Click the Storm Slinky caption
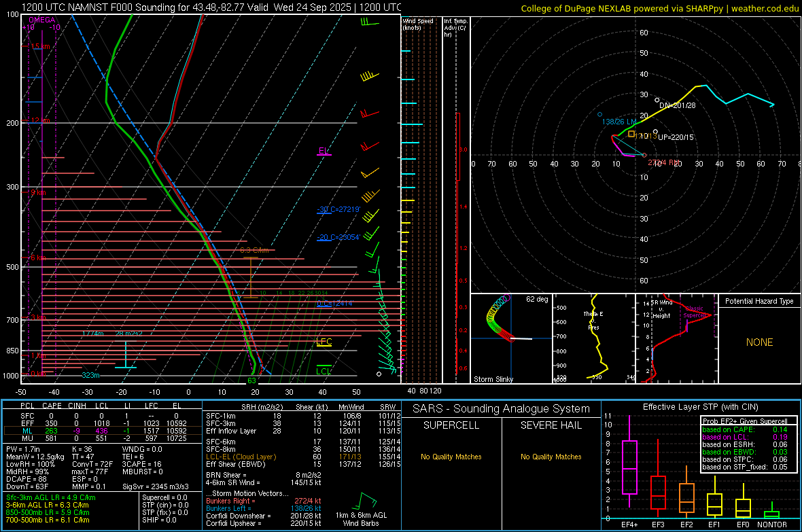 (493, 379)
